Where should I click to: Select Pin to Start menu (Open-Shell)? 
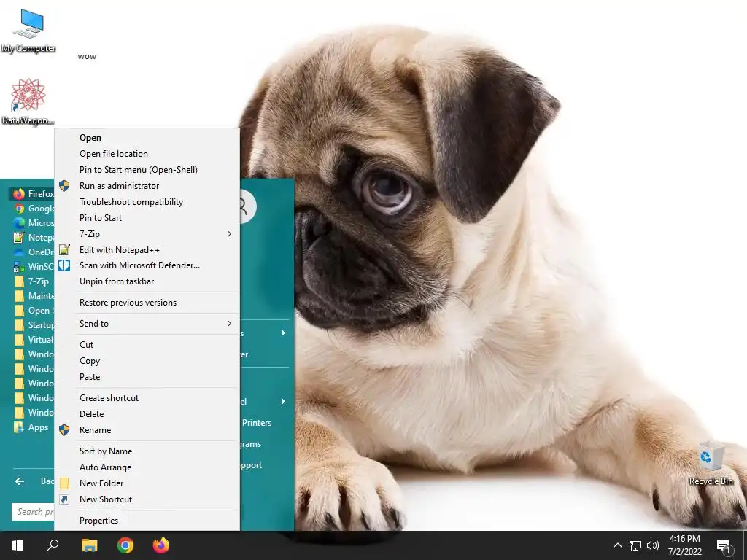coord(147,170)
